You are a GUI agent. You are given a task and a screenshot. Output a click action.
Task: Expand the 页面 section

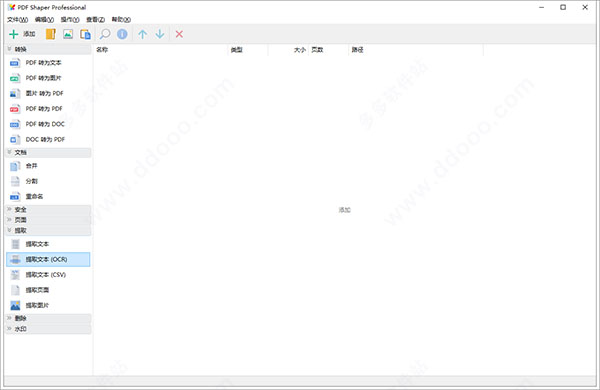tap(48, 220)
